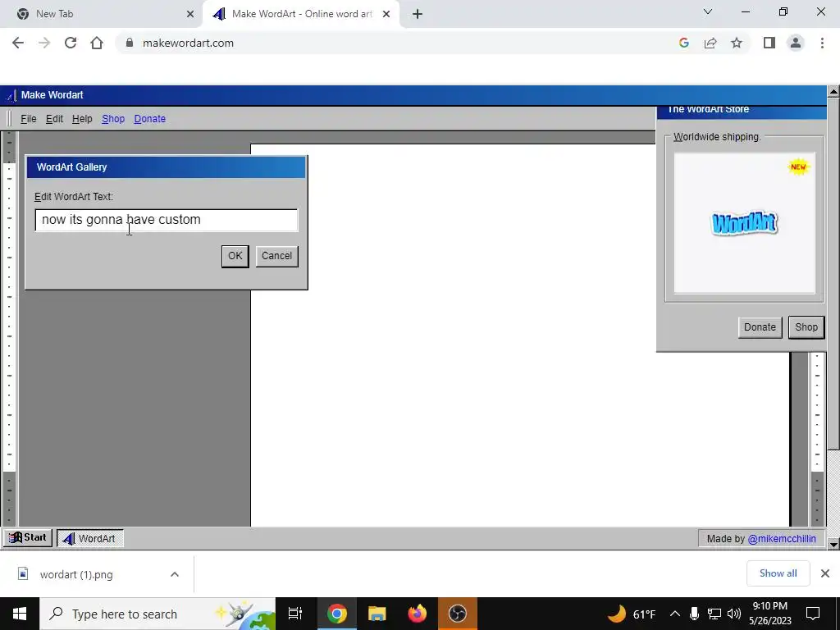Click the page scrollbar down arrow
Image resolution: width=840 pixels, height=630 pixels.
pyautogui.click(x=833, y=545)
